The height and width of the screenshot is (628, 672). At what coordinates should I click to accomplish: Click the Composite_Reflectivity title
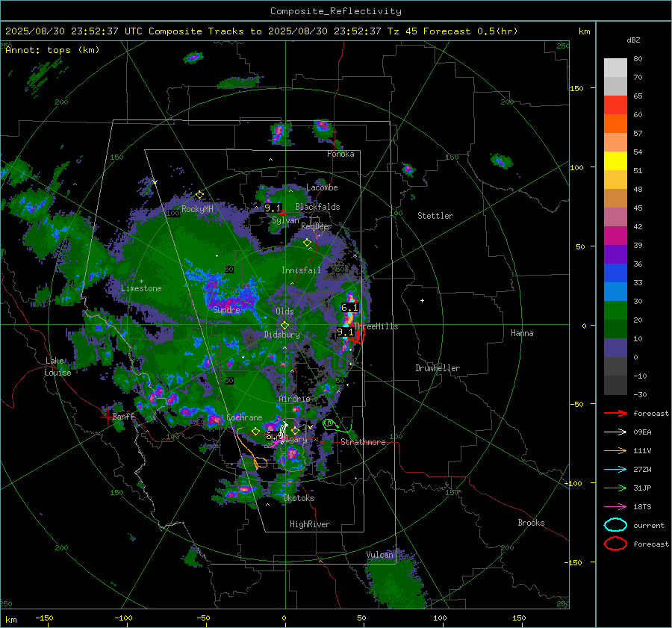(x=336, y=11)
